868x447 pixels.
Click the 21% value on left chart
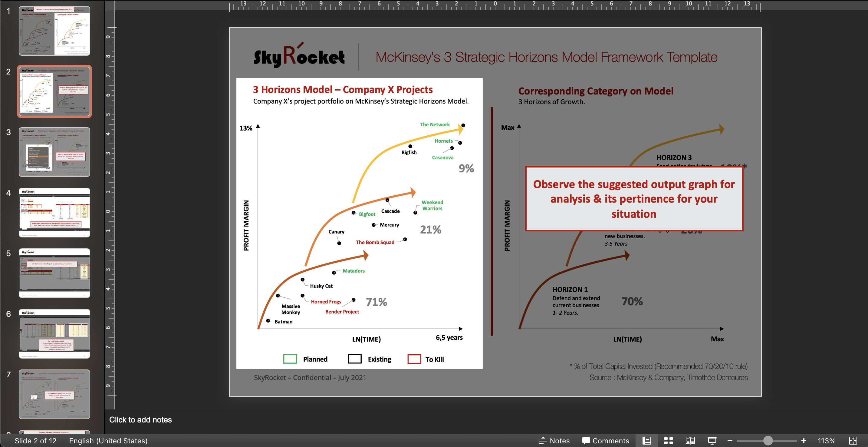430,230
